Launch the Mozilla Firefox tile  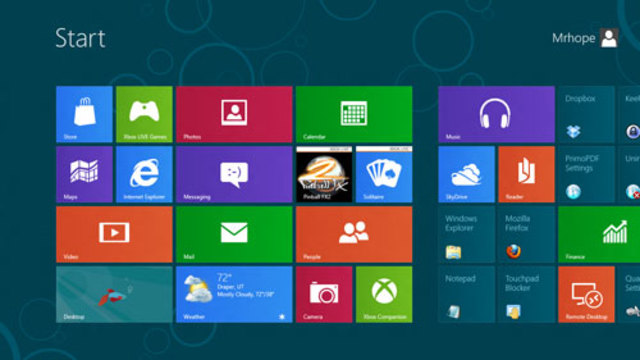point(527,234)
